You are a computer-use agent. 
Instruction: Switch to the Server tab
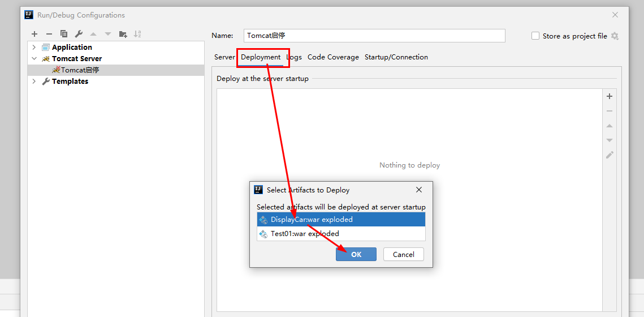[x=224, y=57]
